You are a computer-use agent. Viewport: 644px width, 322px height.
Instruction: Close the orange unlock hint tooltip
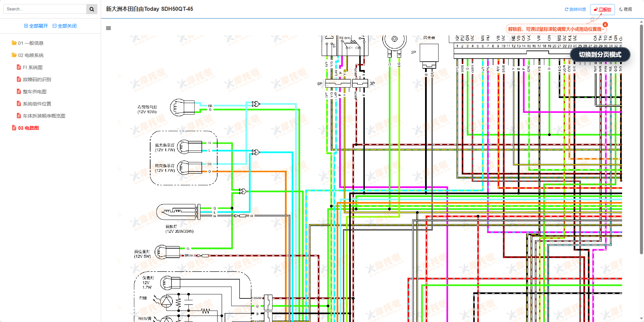[x=605, y=25]
